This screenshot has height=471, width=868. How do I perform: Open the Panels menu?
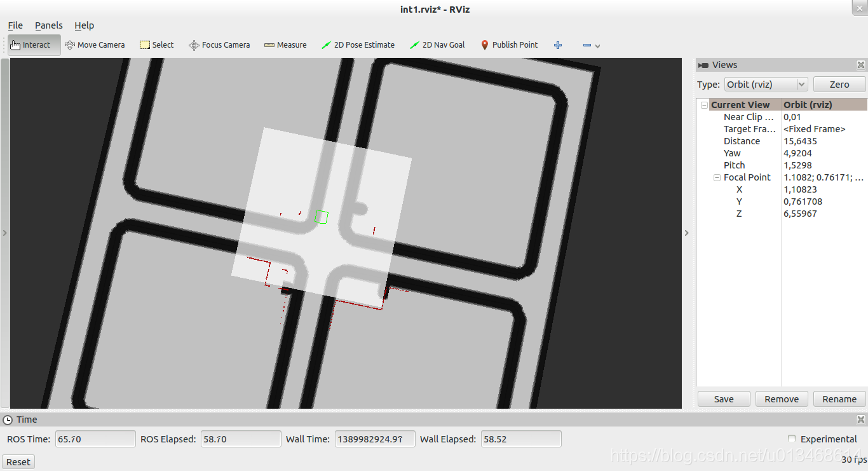(49, 25)
